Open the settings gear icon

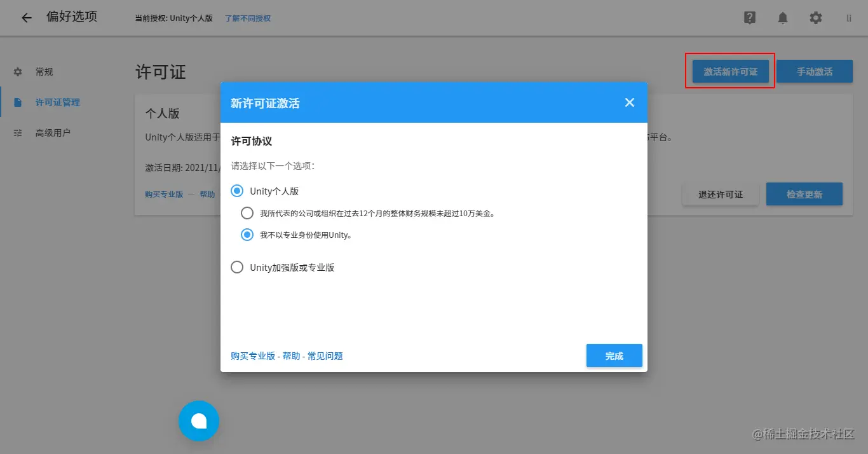816,18
